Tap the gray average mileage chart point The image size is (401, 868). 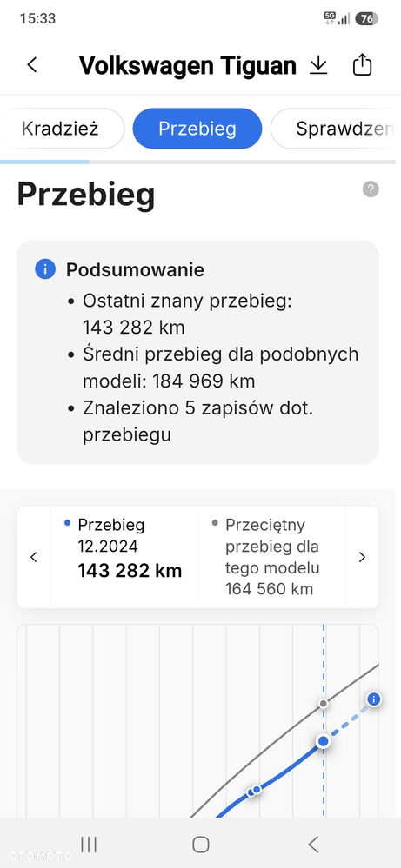coord(324,704)
